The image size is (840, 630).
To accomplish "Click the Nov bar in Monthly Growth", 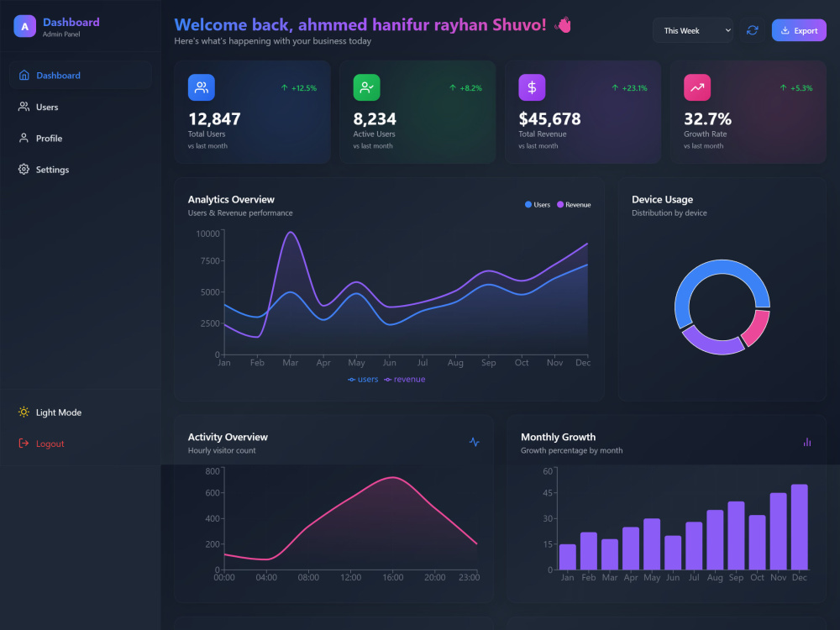I will point(779,531).
